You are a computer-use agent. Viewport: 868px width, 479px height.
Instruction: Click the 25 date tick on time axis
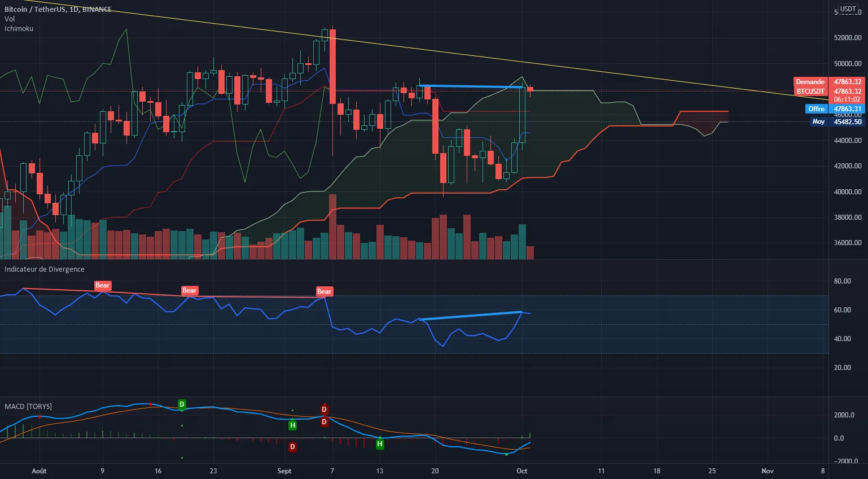[712, 471]
